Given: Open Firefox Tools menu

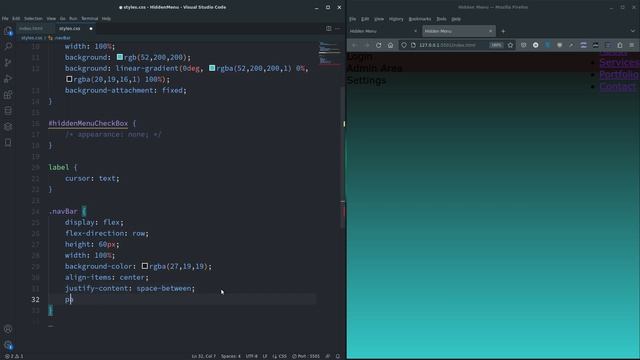Looking at the screenshot, I should pyautogui.click(x=441, y=19).
